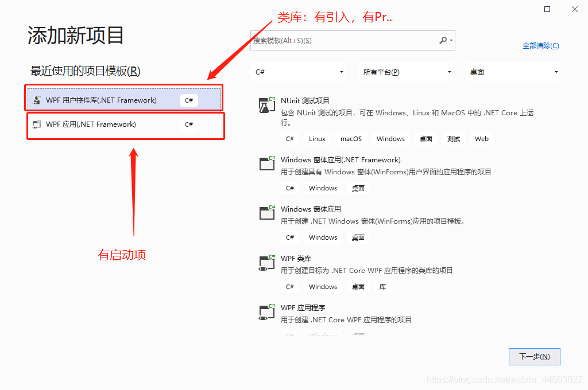Click the 测试 tag under NUnit

(x=454, y=139)
